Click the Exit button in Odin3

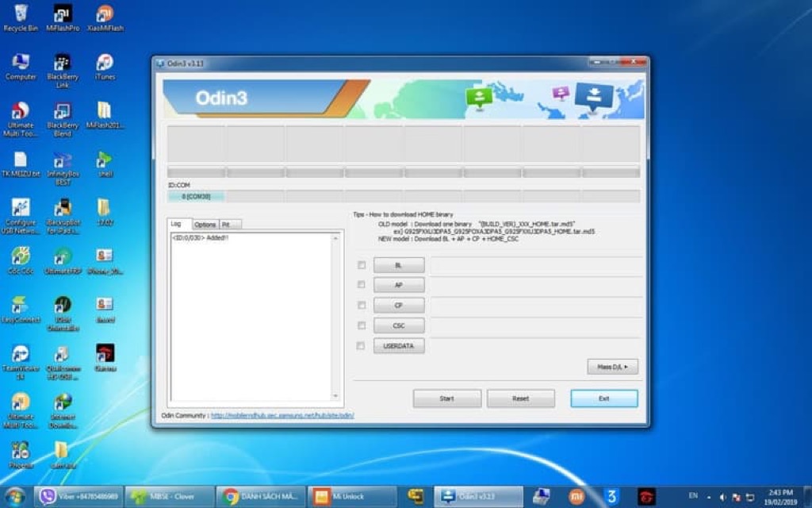tap(603, 398)
